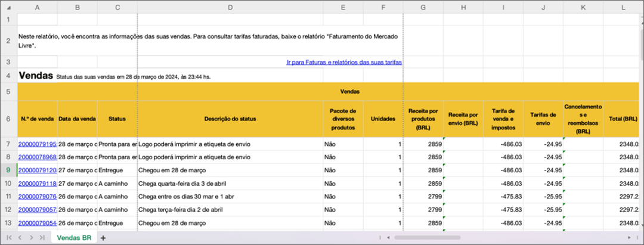644x245 pixels.
Task: Click the 'Cancelamentos e reembolsos (BRL)' header cell
Action: (x=583, y=119)
